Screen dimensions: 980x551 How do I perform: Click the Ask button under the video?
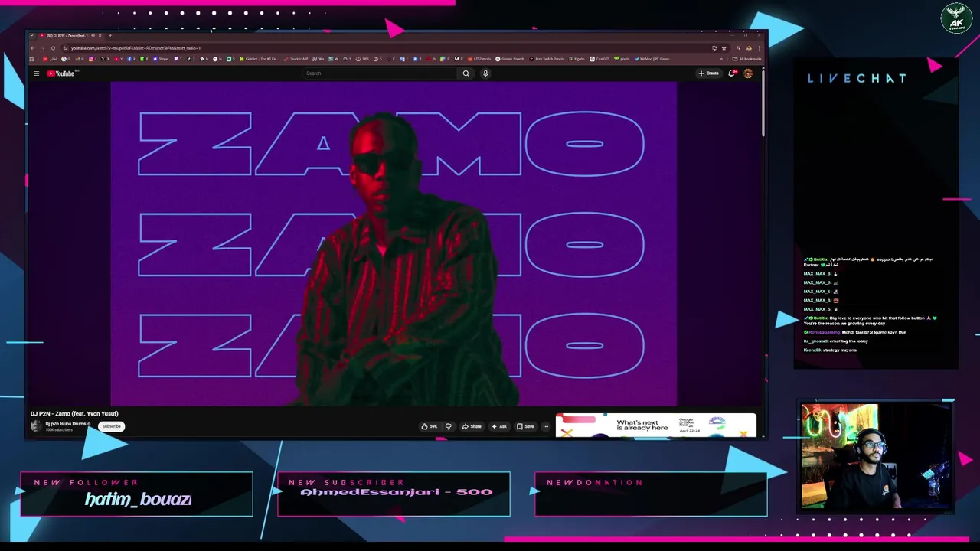499,426
